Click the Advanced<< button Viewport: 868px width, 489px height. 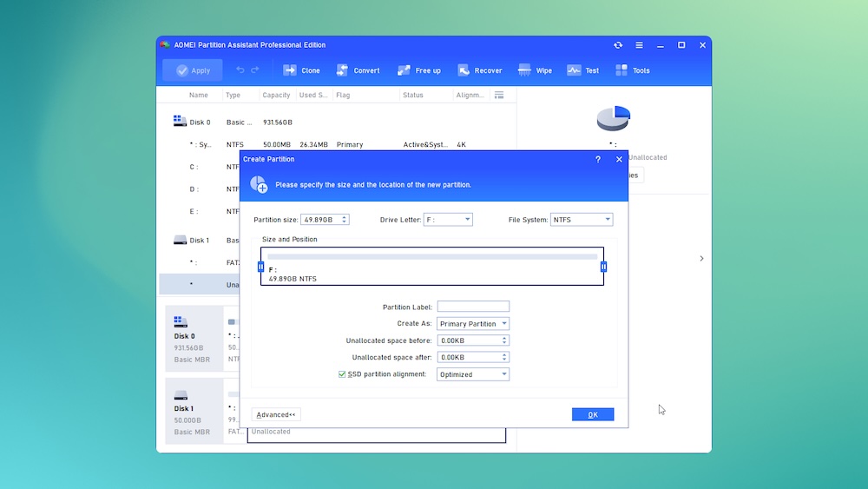pos(276,414)
